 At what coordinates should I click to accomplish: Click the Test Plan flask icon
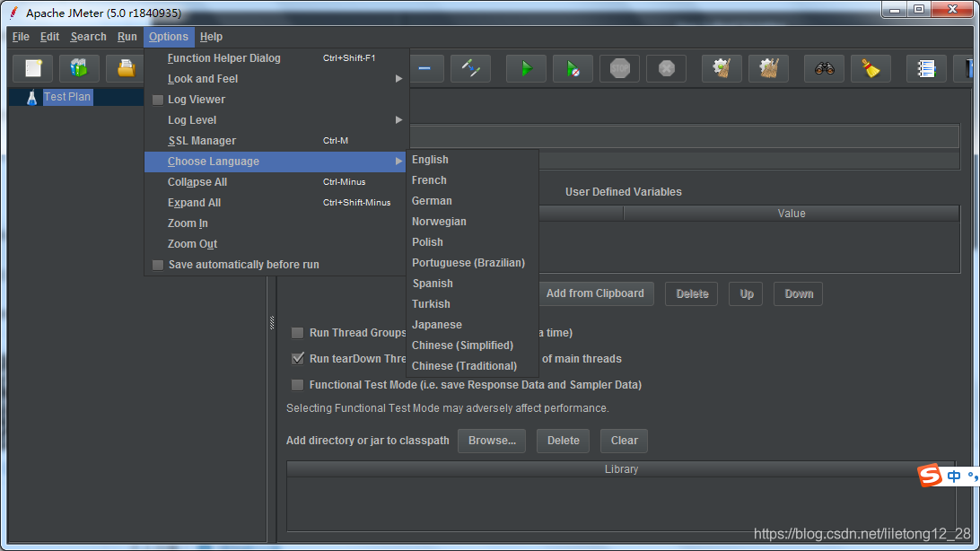32,97
